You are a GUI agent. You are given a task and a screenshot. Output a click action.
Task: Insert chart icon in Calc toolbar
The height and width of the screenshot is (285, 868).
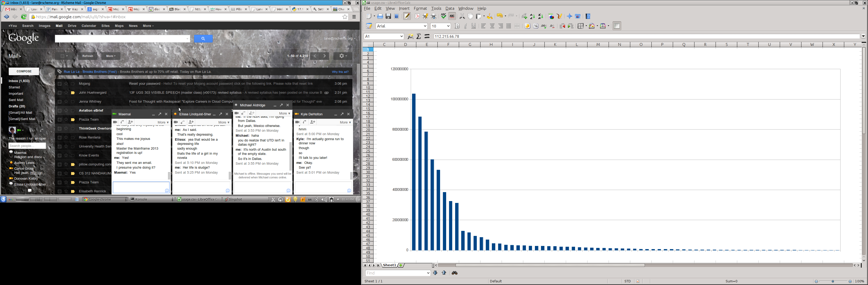pyautogui.click(x=551, y=16)
